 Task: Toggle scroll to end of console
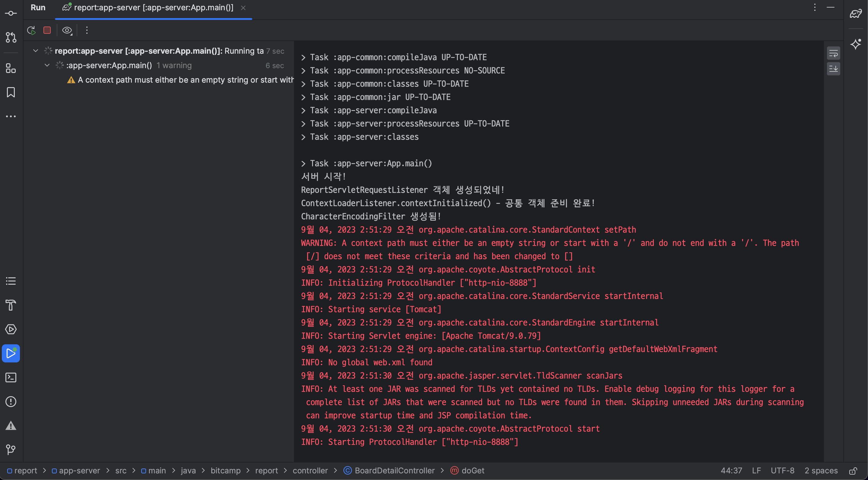coord(833,69)
